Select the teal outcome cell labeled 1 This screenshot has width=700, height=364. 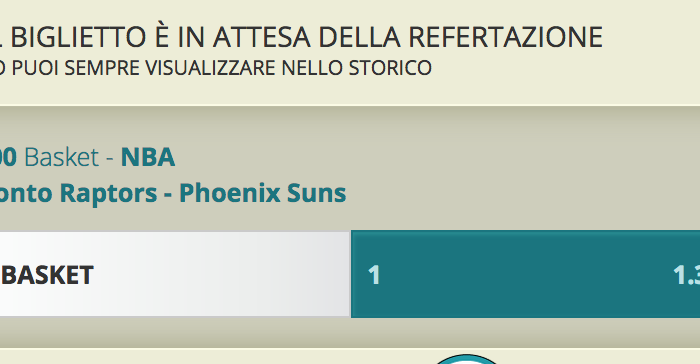[525, 274]
